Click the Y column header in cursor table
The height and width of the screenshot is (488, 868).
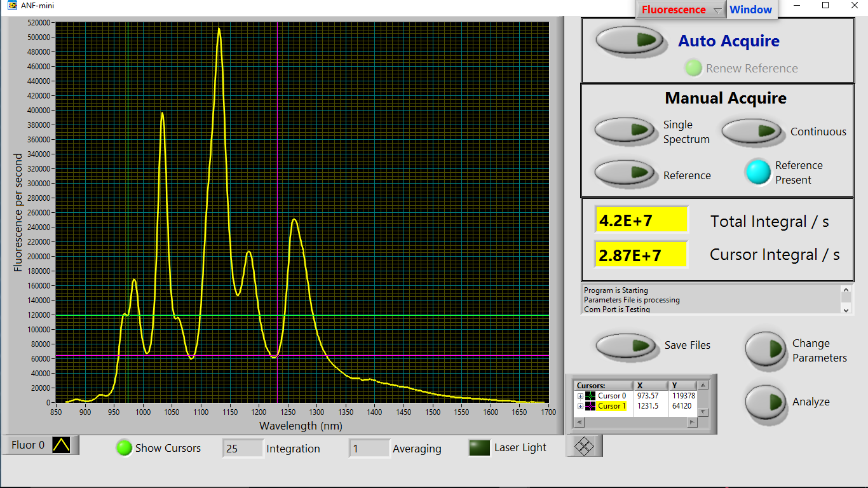(683, 386)
